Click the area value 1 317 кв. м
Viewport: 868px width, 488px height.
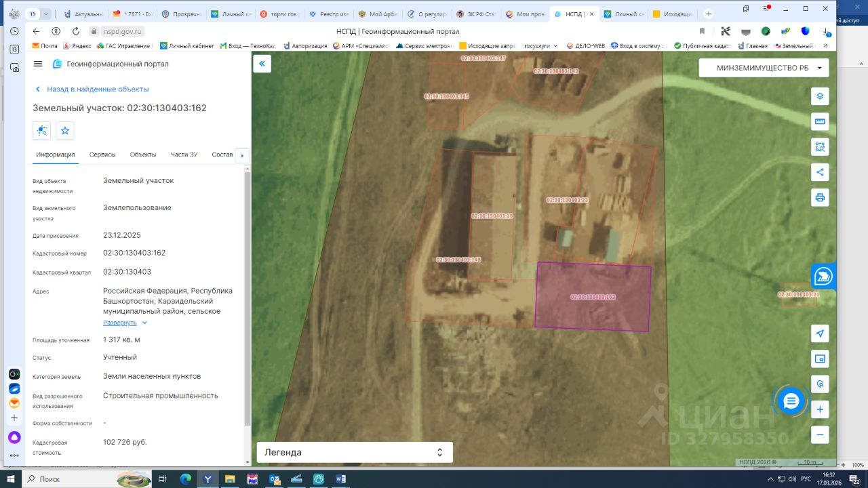pyautogui.click(x=122, y=340)
